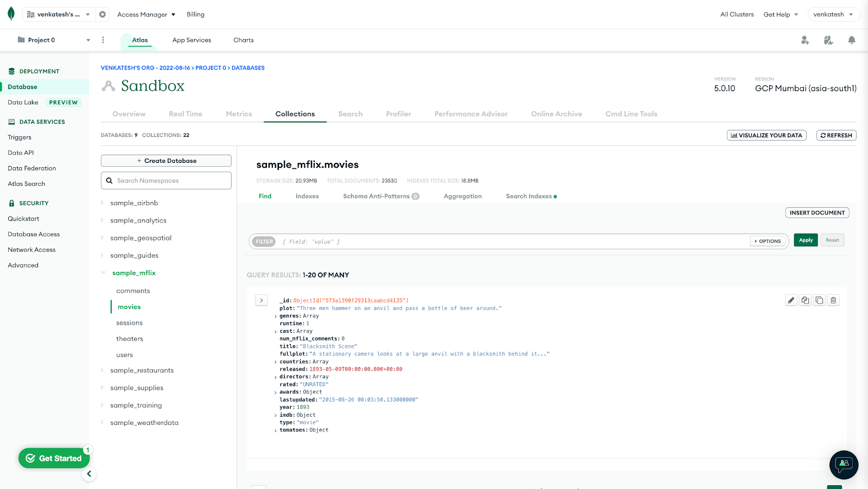Switch to the Aggregation tab
868x489 pixels.
tap(462, 196)
